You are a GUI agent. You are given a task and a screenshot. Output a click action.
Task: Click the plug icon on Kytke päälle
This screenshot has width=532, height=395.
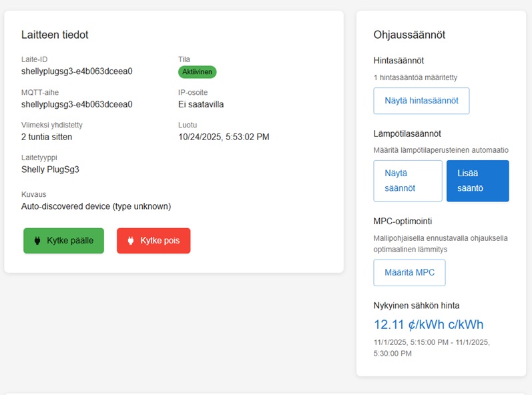pos(37,241)
